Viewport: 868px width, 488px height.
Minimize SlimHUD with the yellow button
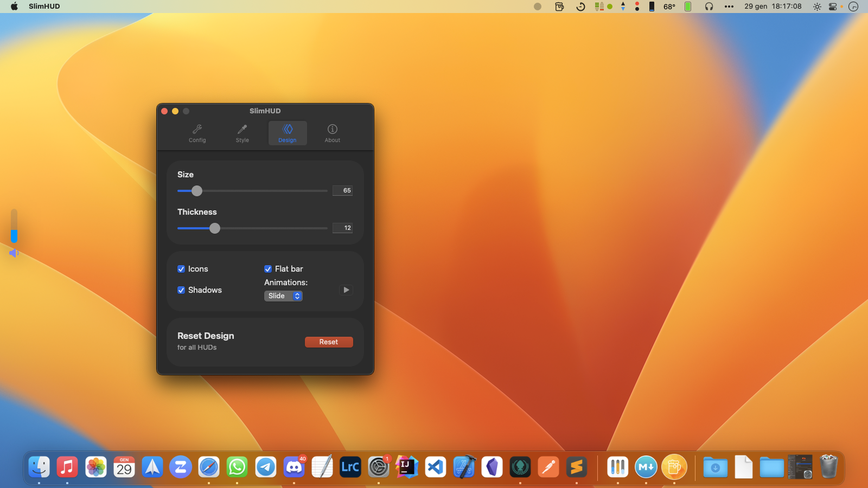pos(175,111)
